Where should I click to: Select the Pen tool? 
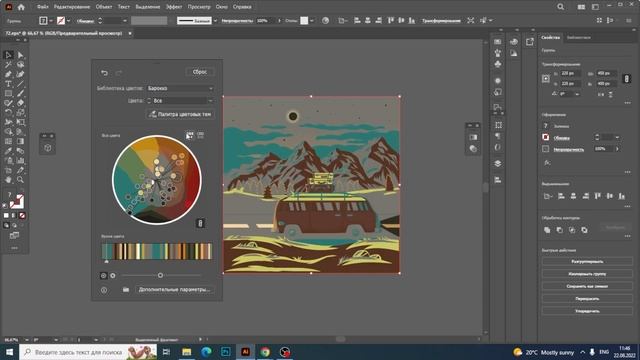8,74
